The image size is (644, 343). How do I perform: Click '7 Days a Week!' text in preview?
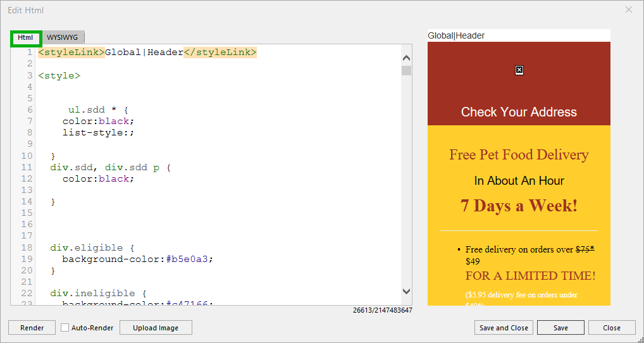click(519, 206)
